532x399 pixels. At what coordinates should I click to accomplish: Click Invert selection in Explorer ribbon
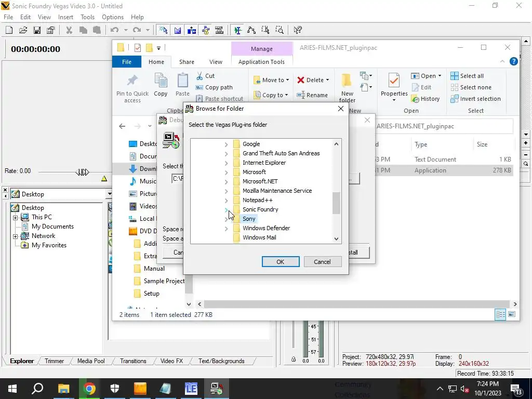coord(475,99)
